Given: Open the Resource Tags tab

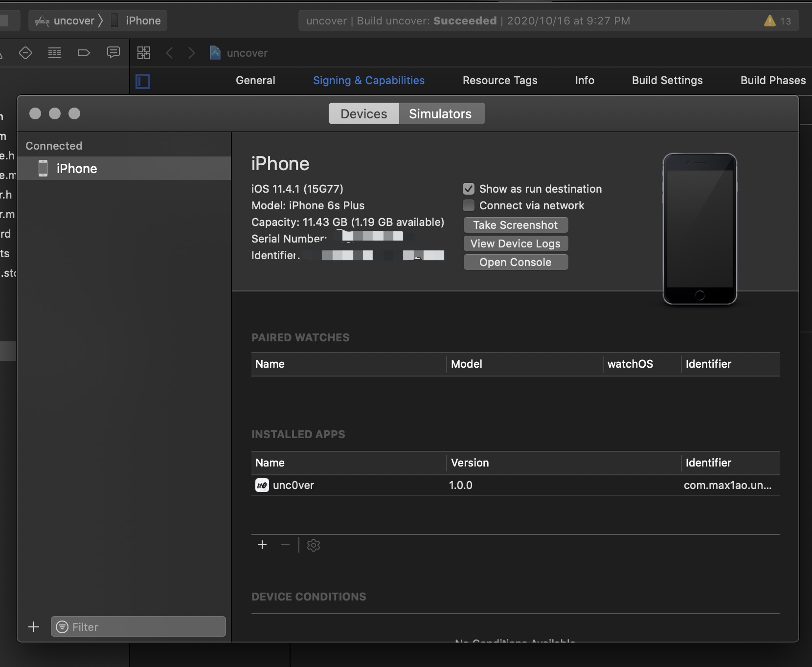Looking at the screenshot, I should coord(500,80).
